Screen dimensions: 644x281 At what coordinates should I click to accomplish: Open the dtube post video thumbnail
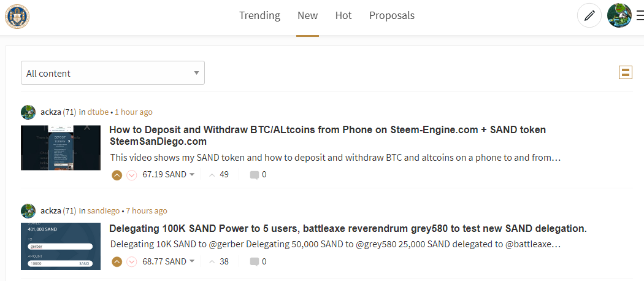click(x=61, y=147)
